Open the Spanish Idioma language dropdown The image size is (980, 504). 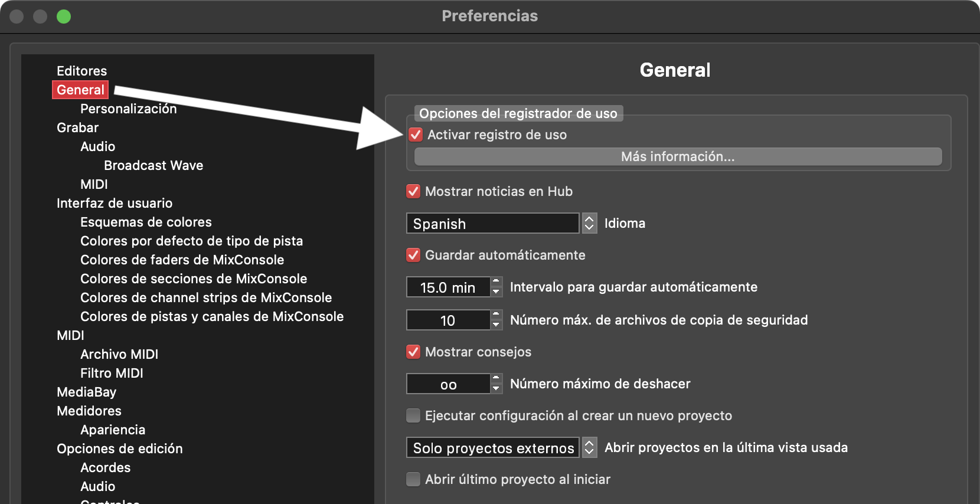coord(492,224)
